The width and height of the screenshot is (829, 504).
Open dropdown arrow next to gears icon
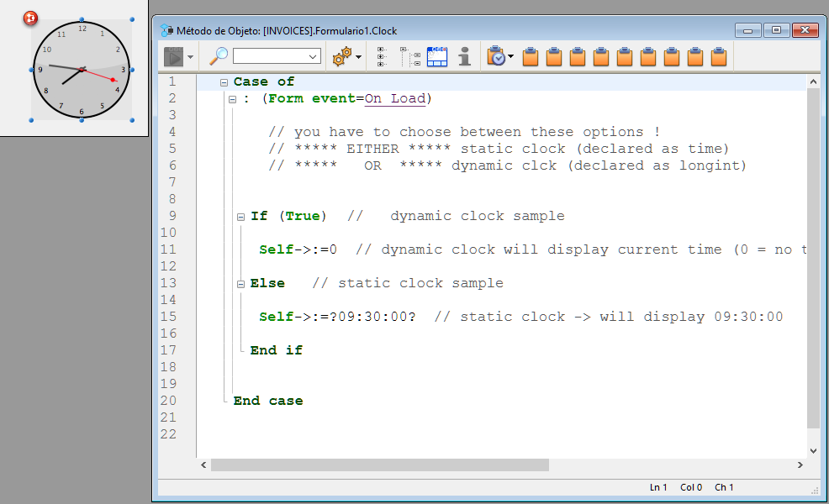click(359, 57)
